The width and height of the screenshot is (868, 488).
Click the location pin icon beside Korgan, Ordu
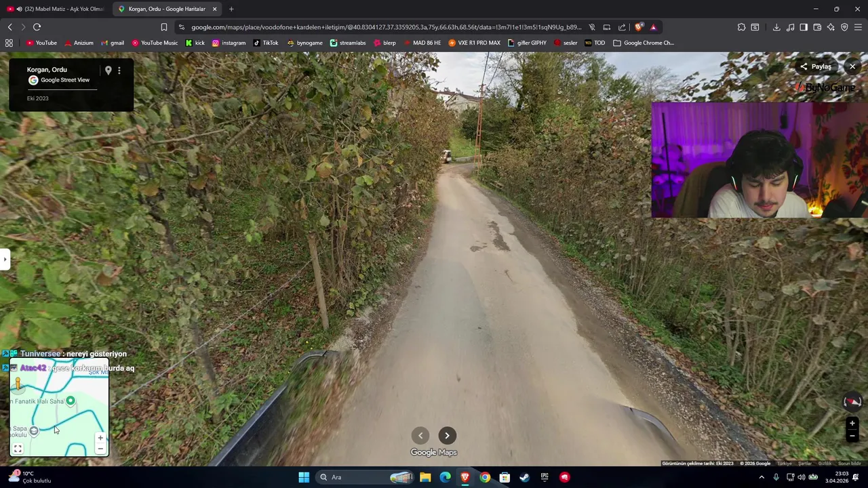108,70
